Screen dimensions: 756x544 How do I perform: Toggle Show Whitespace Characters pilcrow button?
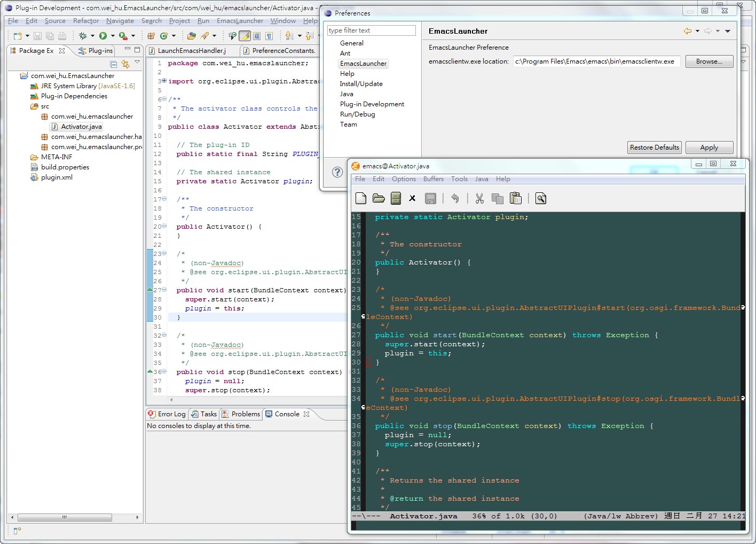point(269,36)
